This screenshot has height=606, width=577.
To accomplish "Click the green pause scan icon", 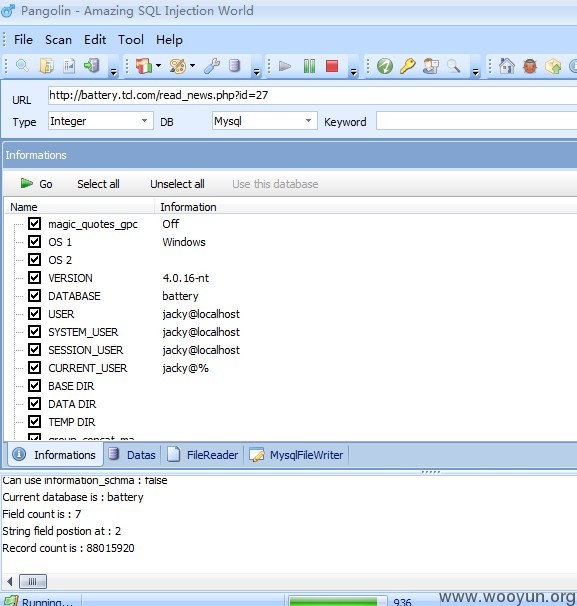I will point(309,66).
